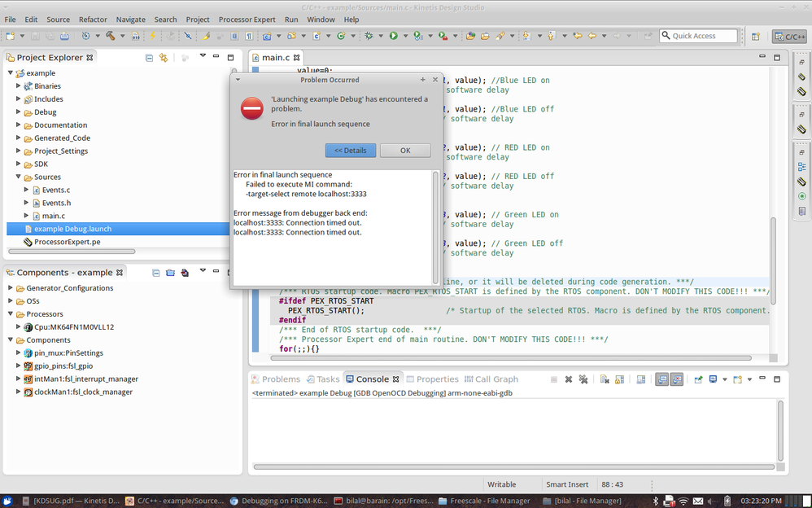Click the Build hammer icon
Image resolution: width=812 pixels, height=508 pixels.
point(111,36)
